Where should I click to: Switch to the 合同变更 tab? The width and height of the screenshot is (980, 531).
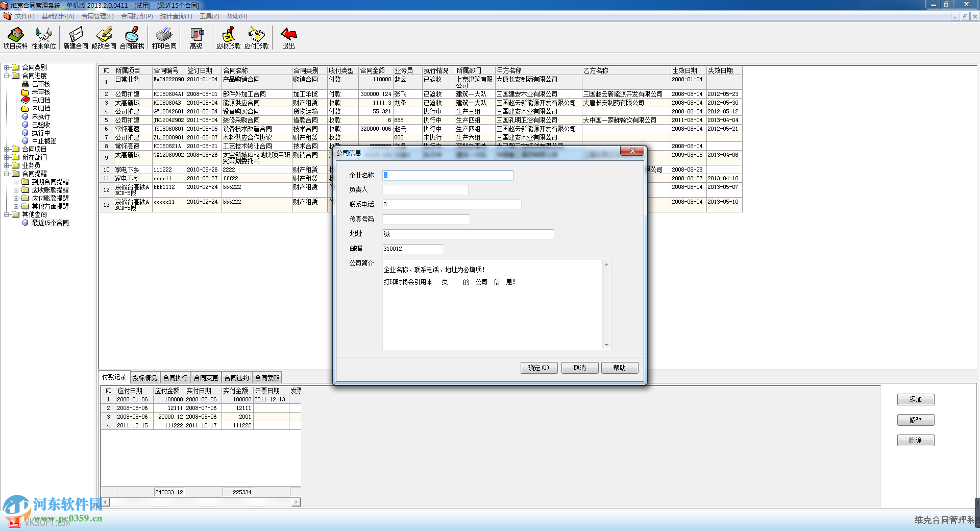(x=206, y=378)
